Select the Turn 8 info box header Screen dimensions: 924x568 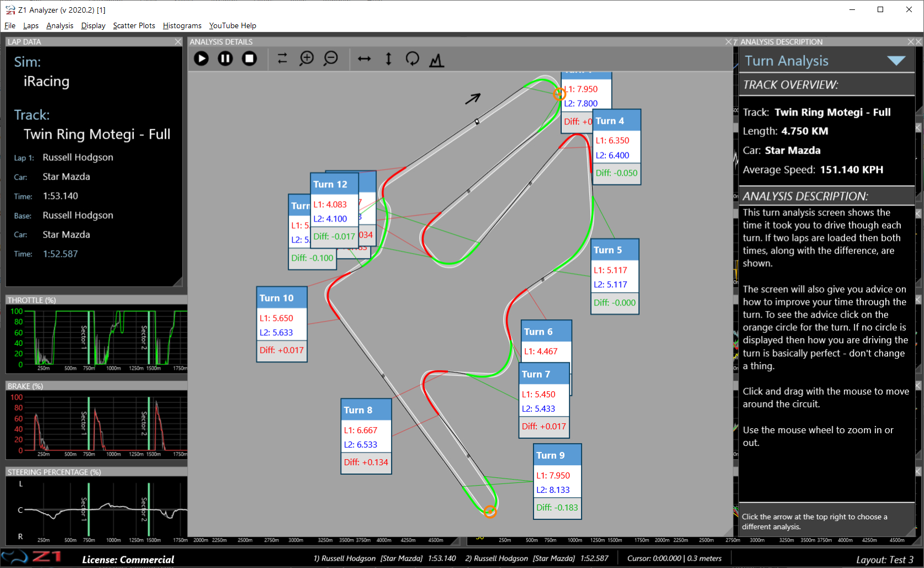(366, 410)
